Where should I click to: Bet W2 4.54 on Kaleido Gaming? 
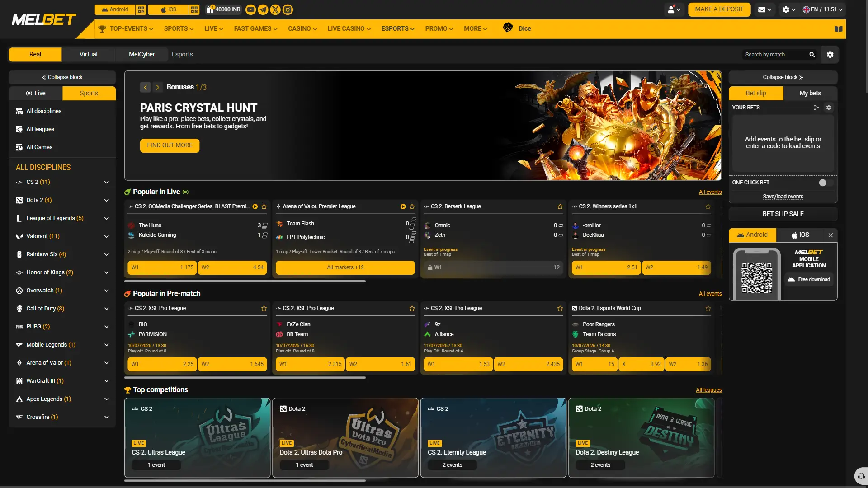point(232,267)
